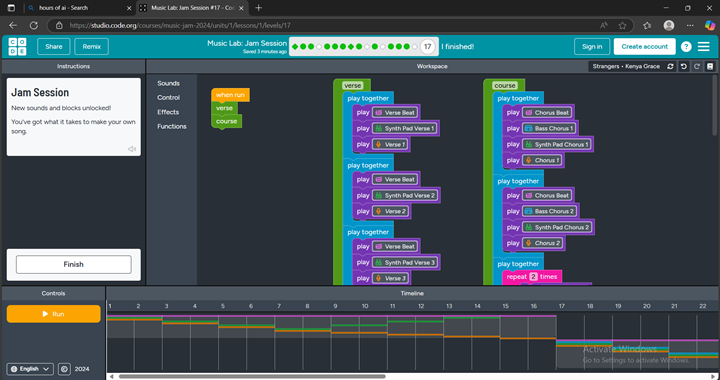Go back with the browser back arrow
The image size is (720, 380).
(x=13, y=26)
